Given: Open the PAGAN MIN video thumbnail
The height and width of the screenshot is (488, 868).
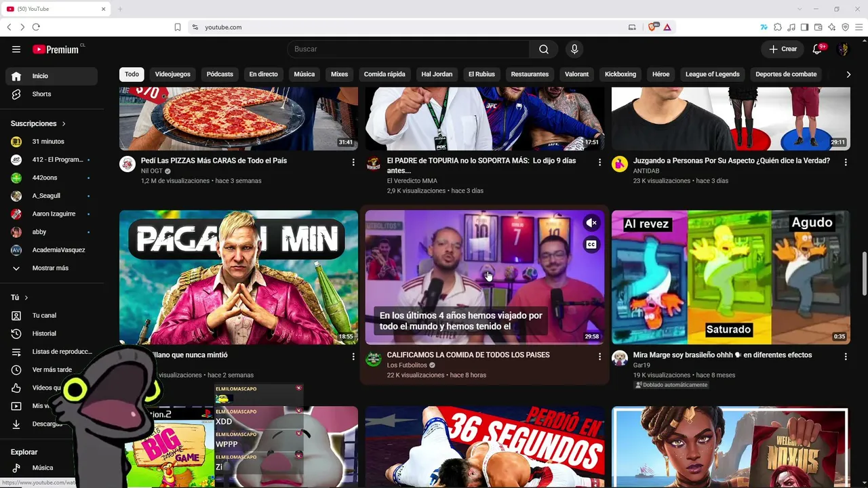Looking at the screenshot, I should pyautogui.click(x=239, y=277).
